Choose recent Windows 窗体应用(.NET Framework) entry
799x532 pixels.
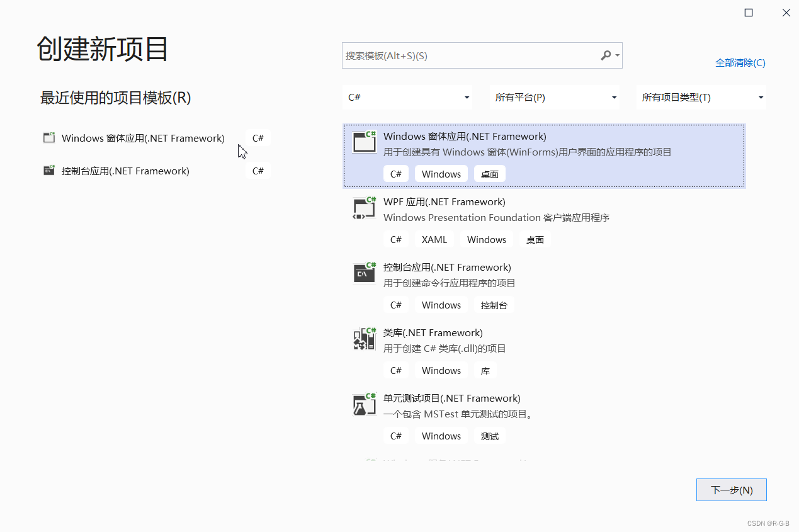(x=156, y=138)
